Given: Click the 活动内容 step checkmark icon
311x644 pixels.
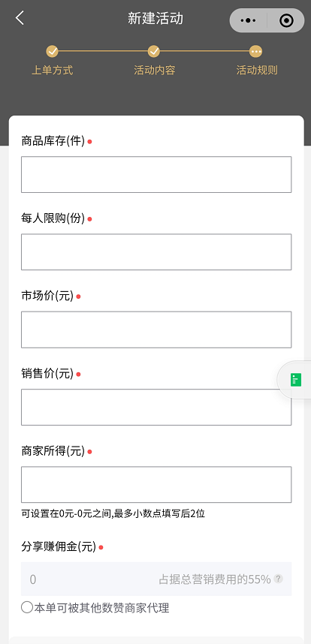Looking at the screenshot, I should click(x=154, y=52).
